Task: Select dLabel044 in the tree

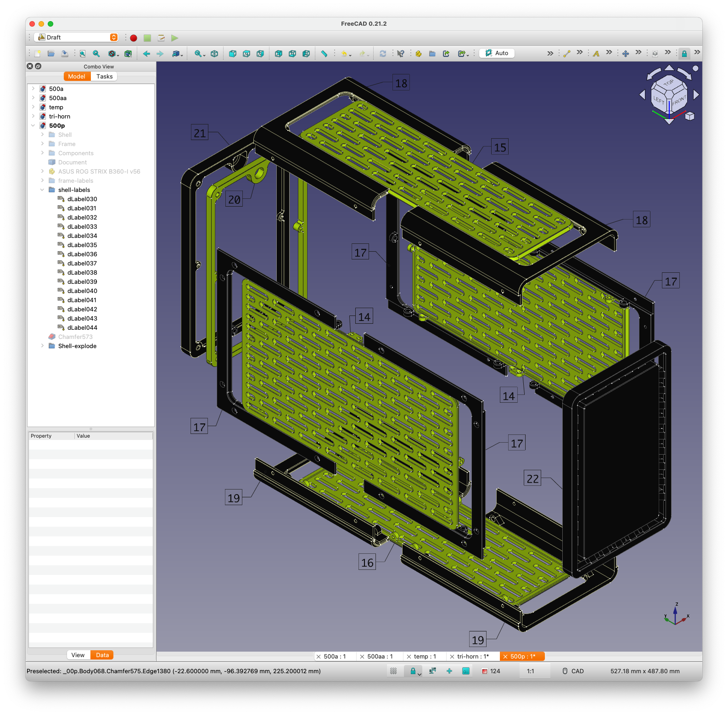Action: click(82, 327)
